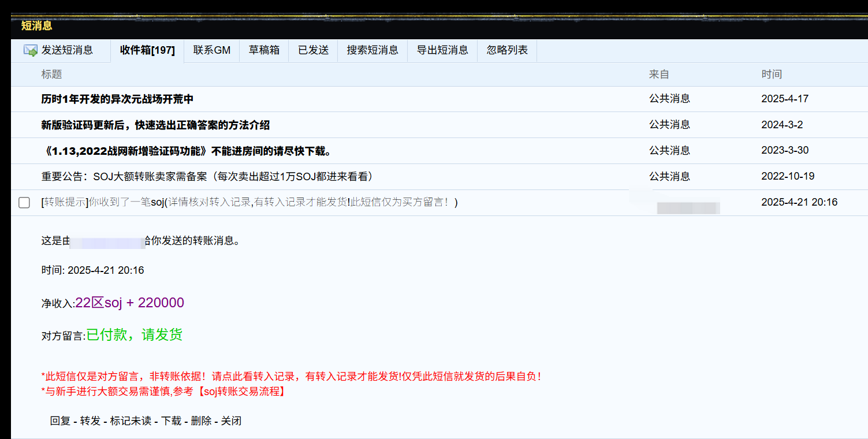
Task: Open the 新版验证码更新后 announcement
Action: pos(155,125)
